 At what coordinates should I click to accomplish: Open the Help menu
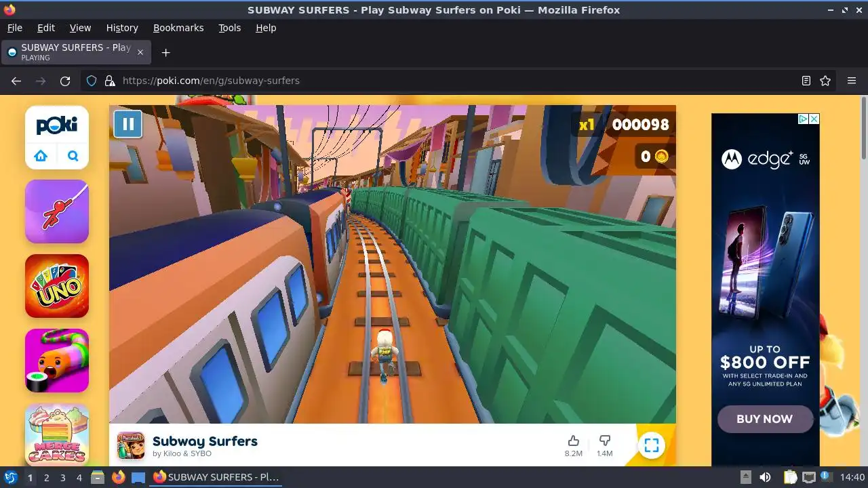(x=266, y=28)
